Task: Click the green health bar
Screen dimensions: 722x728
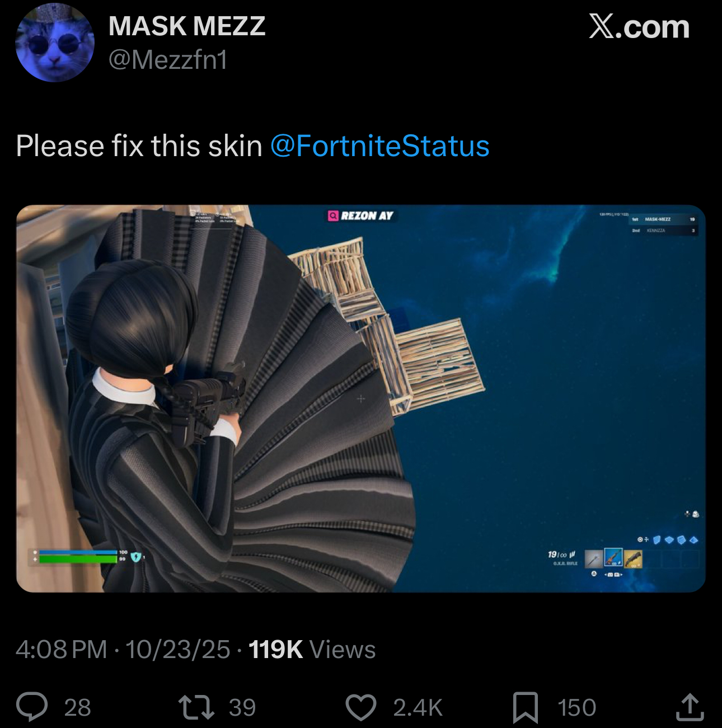Action: tap(78, 559)
